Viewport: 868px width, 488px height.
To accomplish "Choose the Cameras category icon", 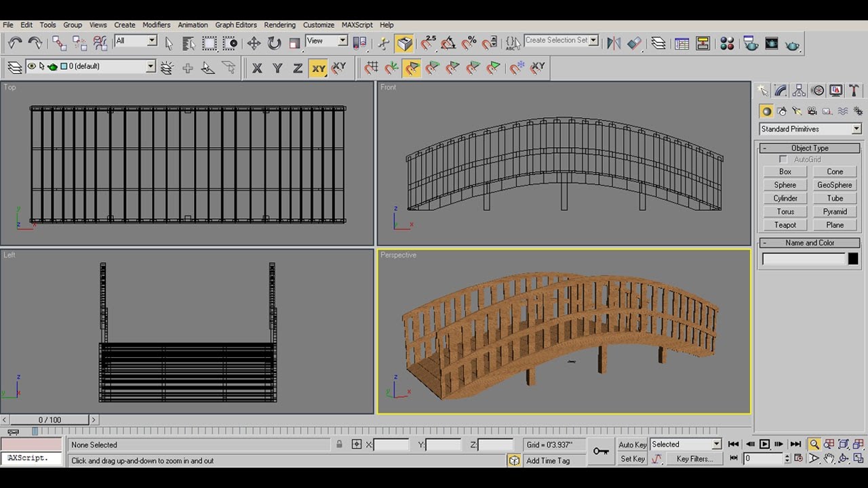I will (812, 111).
